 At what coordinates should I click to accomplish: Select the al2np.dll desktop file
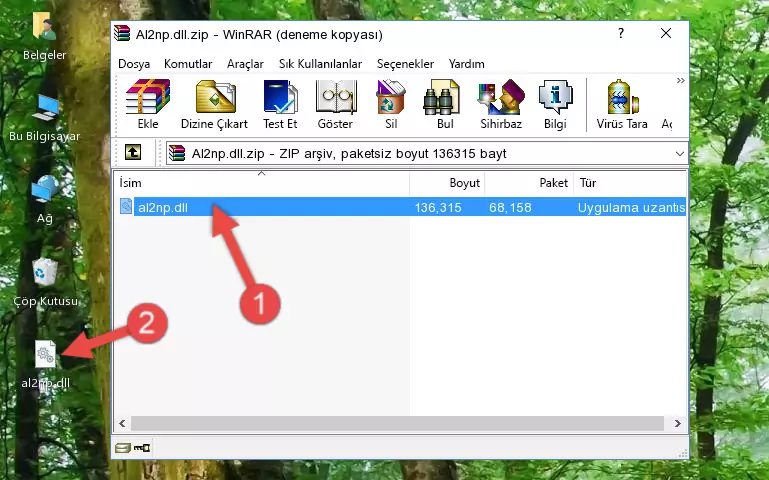45,365
